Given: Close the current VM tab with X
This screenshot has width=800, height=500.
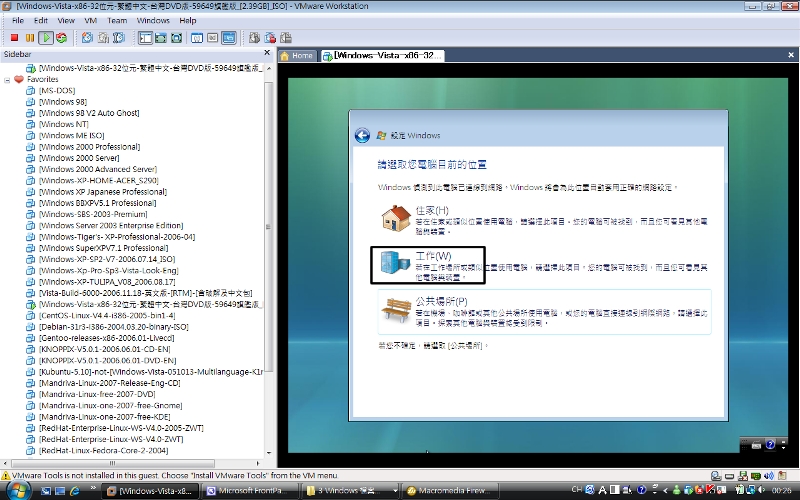Looking at the screenshot, I should pos(791,55).
